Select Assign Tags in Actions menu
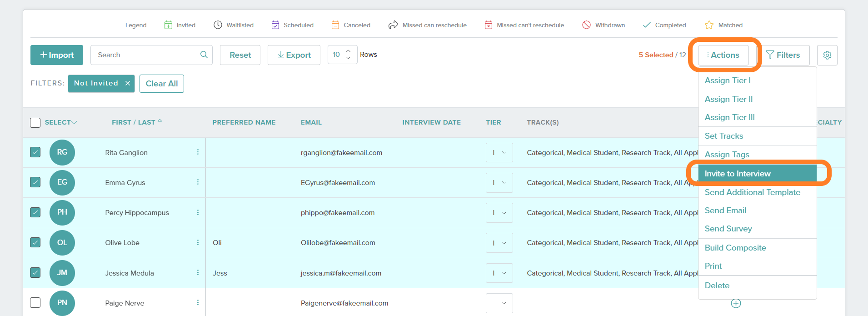The image size is (868, 316). click(x=727, y=155)
